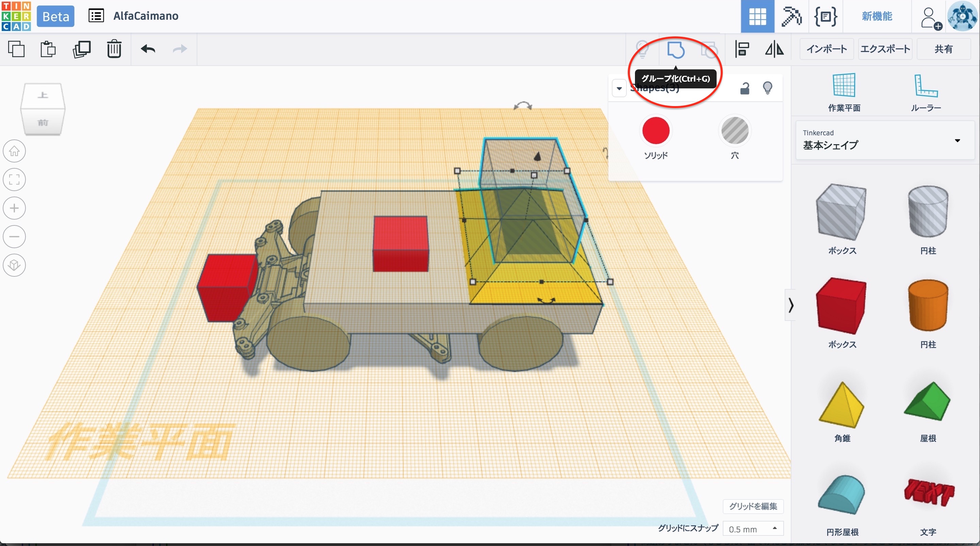Click the undo arrow icon

148,49
